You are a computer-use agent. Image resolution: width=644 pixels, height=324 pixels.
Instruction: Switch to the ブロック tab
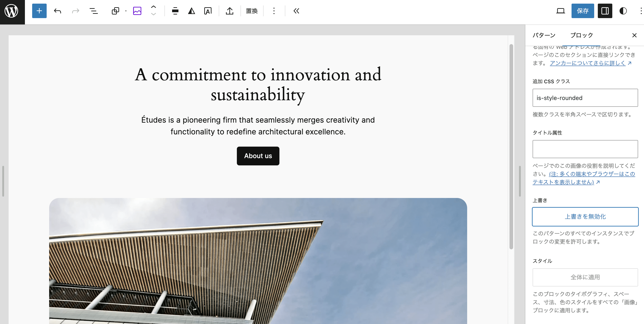[x=582, y=35]
